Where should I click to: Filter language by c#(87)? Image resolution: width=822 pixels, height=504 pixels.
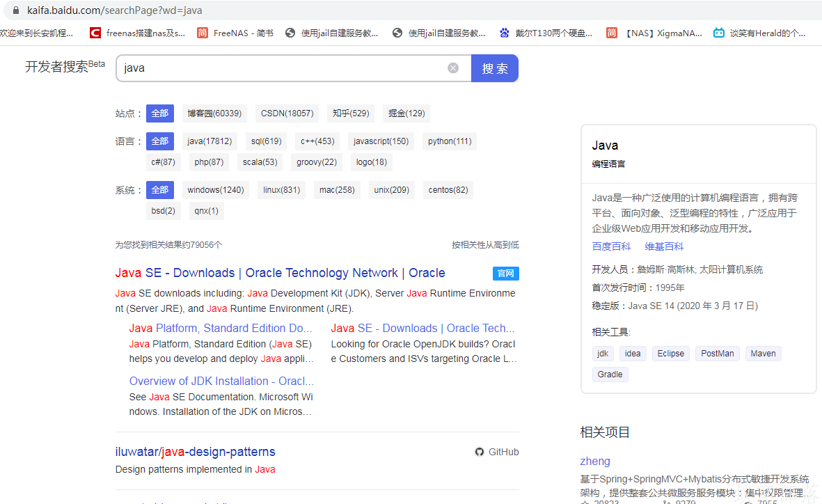164,162
